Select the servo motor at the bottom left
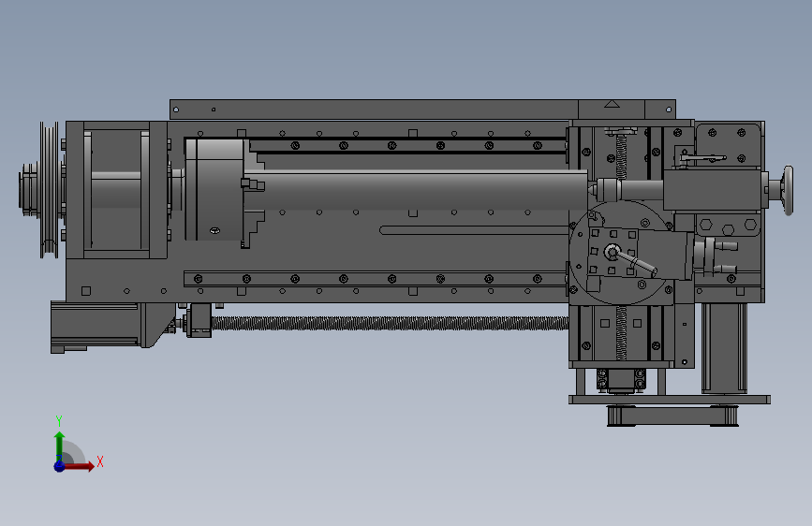This screenshot has width=812, height=526. [96, 326]
